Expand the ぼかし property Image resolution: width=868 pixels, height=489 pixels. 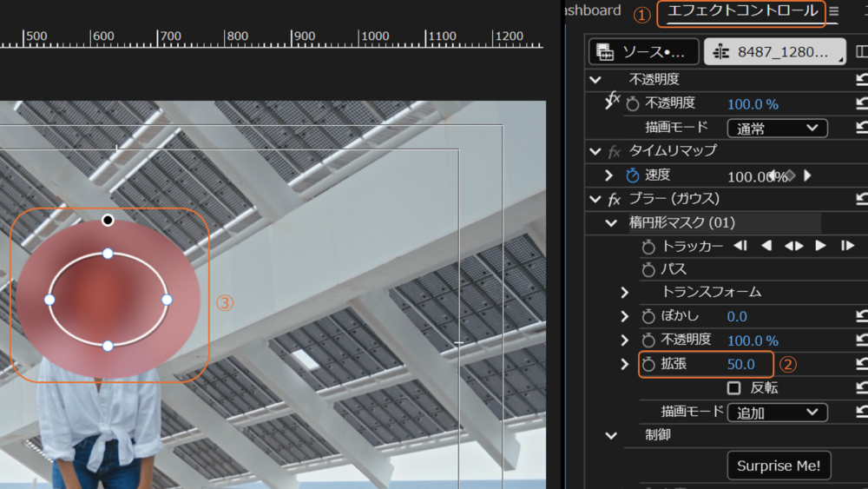click(x=625, y=316)
